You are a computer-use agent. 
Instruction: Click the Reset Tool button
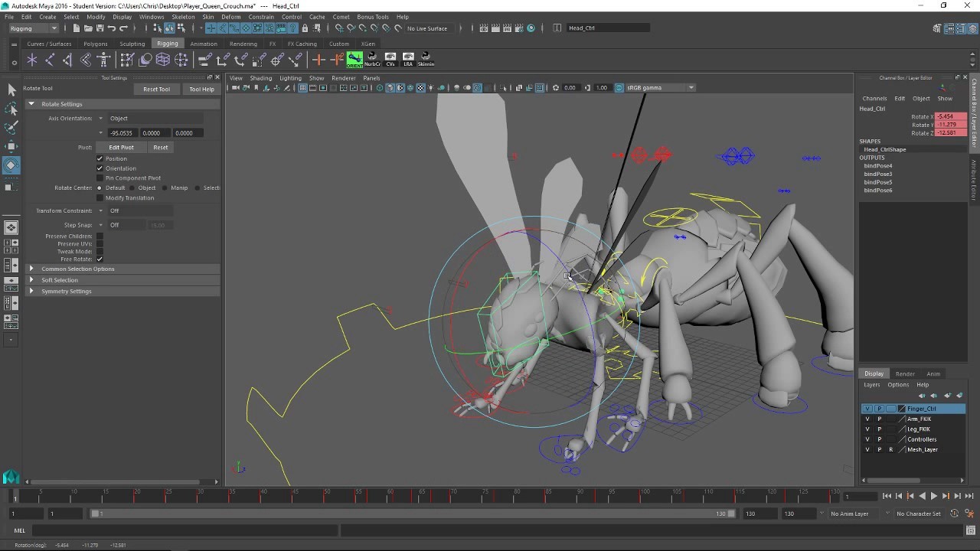pos(156,89)
